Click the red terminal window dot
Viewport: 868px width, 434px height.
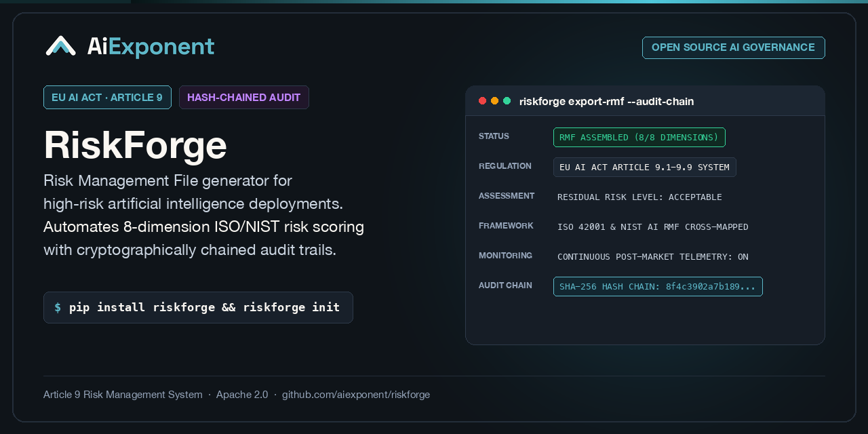point(483,101)
